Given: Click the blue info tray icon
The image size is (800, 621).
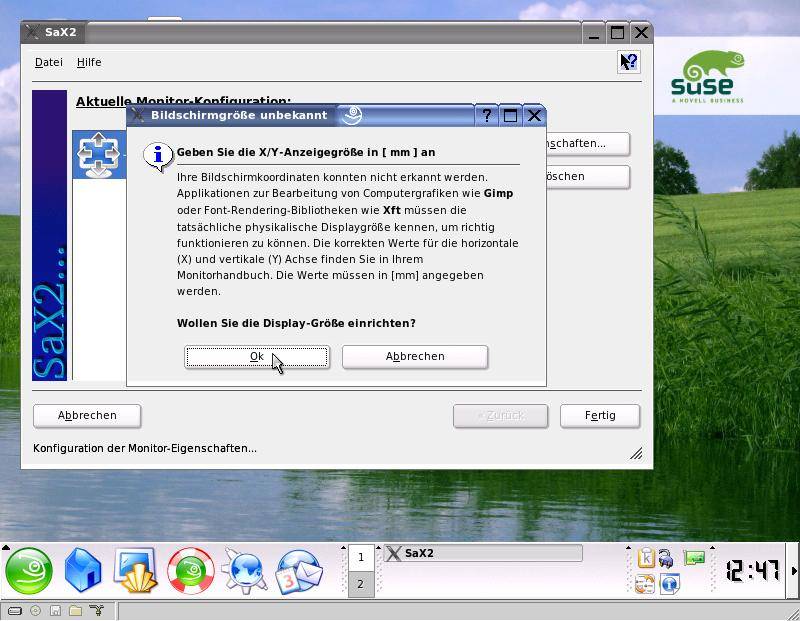Looking at the screenshot, I should click(x=669, y=584).
